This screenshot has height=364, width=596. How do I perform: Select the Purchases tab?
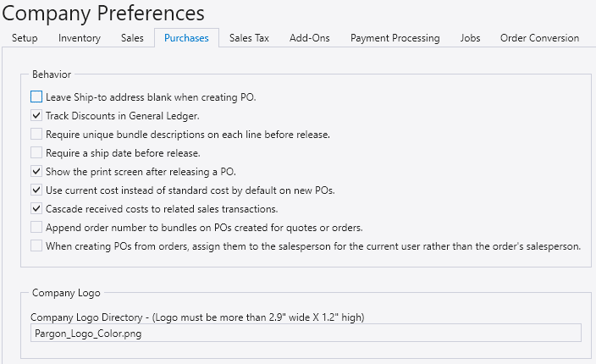click(186, 38)
